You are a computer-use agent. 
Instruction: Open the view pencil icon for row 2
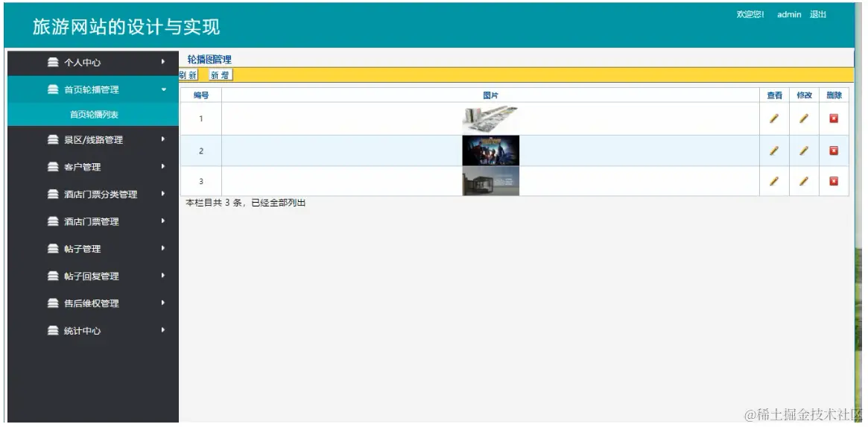(774, 151)
